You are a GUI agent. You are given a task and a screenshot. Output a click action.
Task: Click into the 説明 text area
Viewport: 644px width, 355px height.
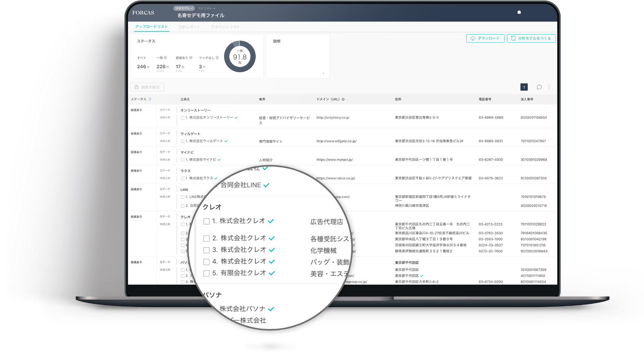pos(298,56)
